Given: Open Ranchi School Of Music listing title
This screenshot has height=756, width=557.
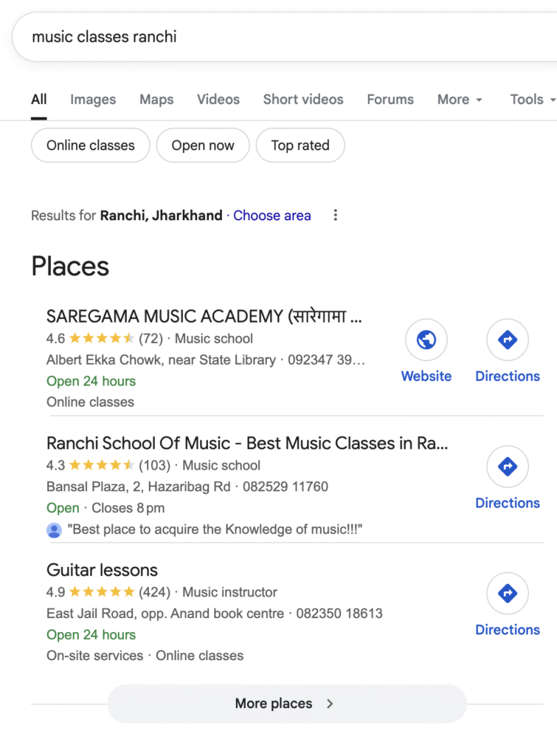Looking at the screenshot, I should pyautogui.click(x=247, y=444).
